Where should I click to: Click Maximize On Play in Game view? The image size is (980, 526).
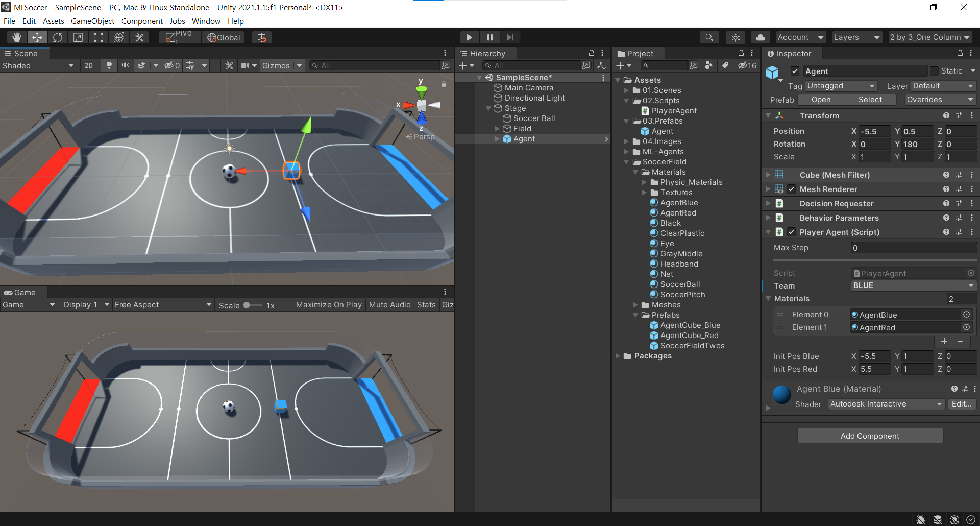coord(329,305)
